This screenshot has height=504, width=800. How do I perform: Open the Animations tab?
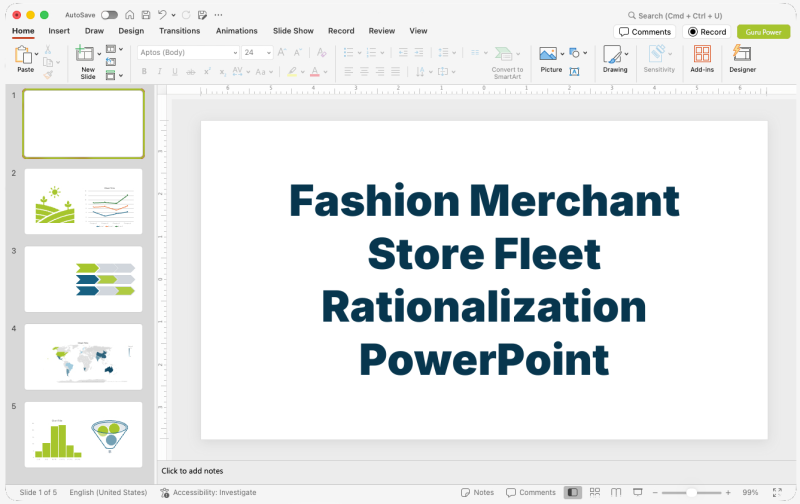[237, 31]
